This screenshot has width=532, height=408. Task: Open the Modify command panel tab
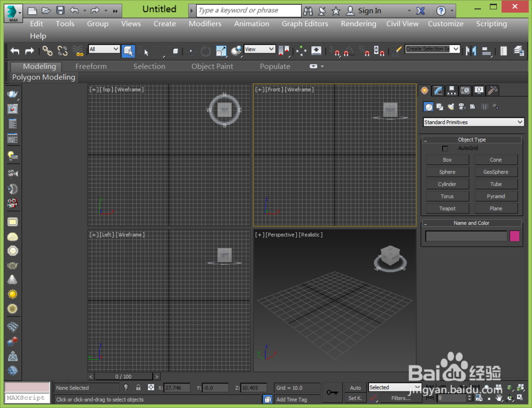[438, 90]
